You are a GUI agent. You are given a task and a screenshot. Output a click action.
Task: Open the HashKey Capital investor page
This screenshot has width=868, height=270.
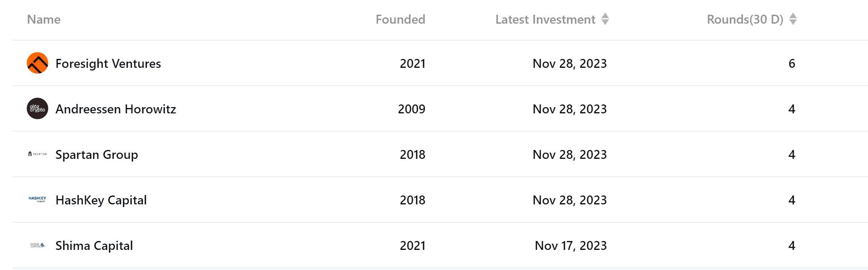[101, 200]
